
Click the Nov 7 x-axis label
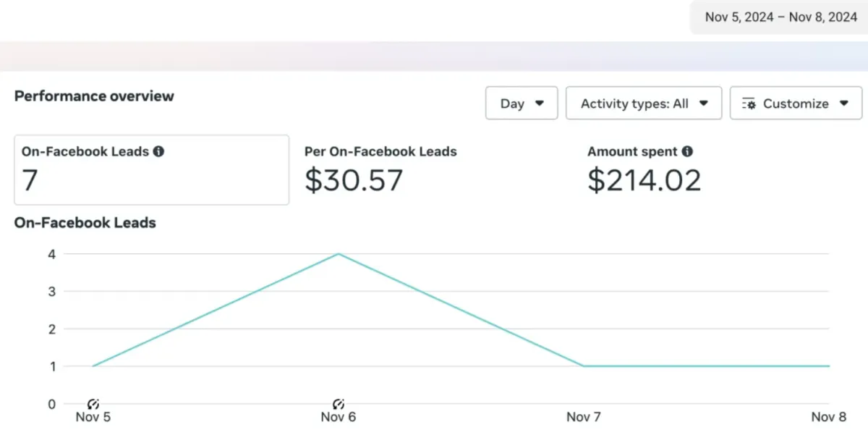(x=584, y=417)
